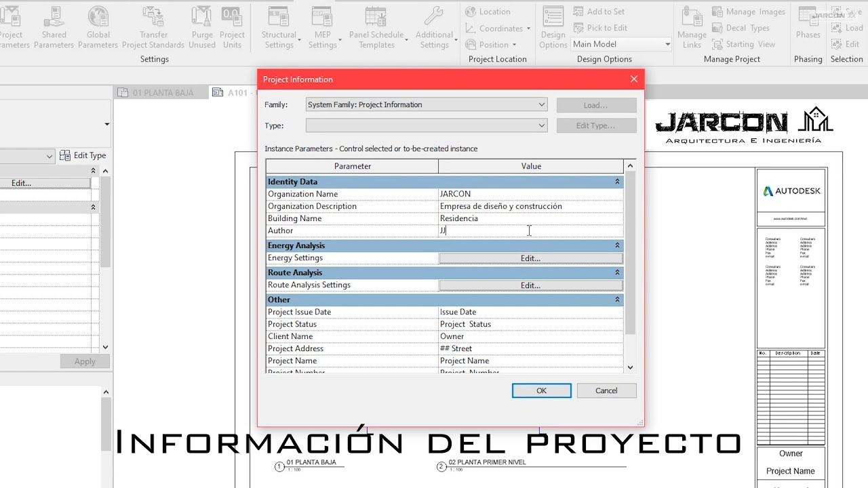The image size is (868, 488).
Task: Click the Project Address value cell
Action: click(x=530, y=348)
